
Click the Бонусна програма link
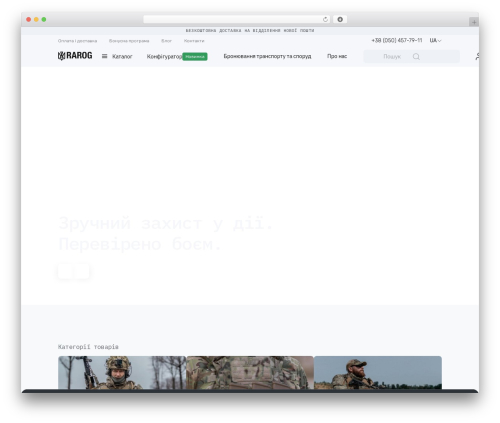click(x=129, y=41)
